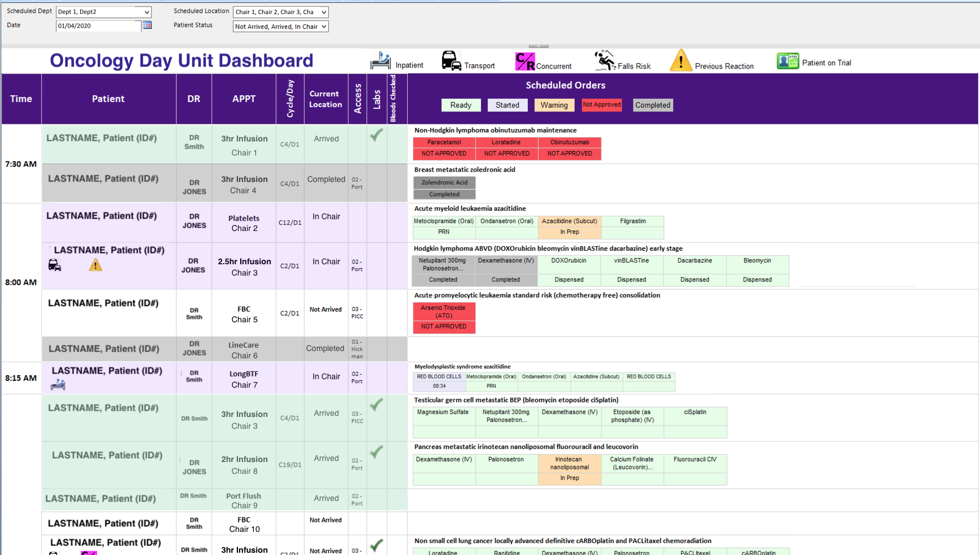This screenshot has width=980, height=555.
Task: Click the Previous Reaction warning legend icon
Action: pyautogui.click(x=681, y=60)
